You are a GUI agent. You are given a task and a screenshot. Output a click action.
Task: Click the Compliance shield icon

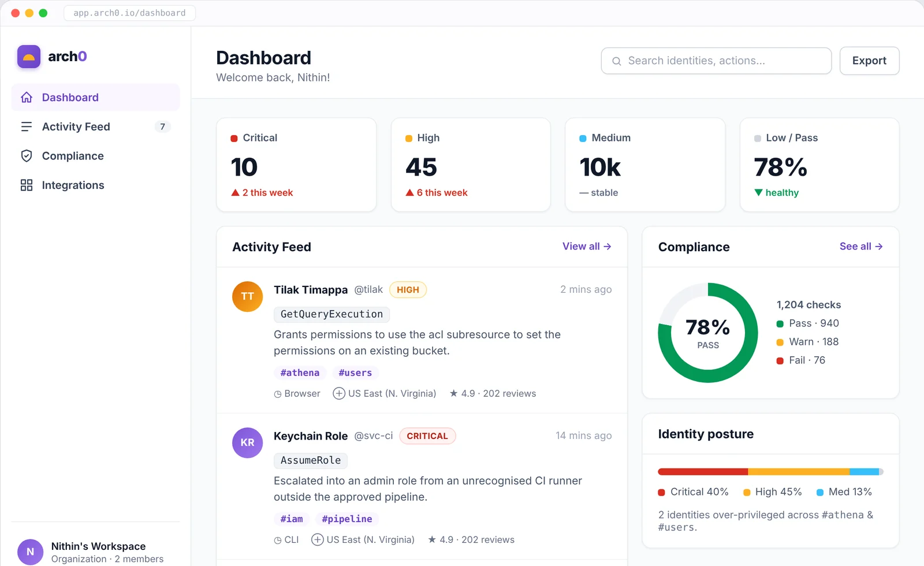pyautogui.click(x=27, y=156)
